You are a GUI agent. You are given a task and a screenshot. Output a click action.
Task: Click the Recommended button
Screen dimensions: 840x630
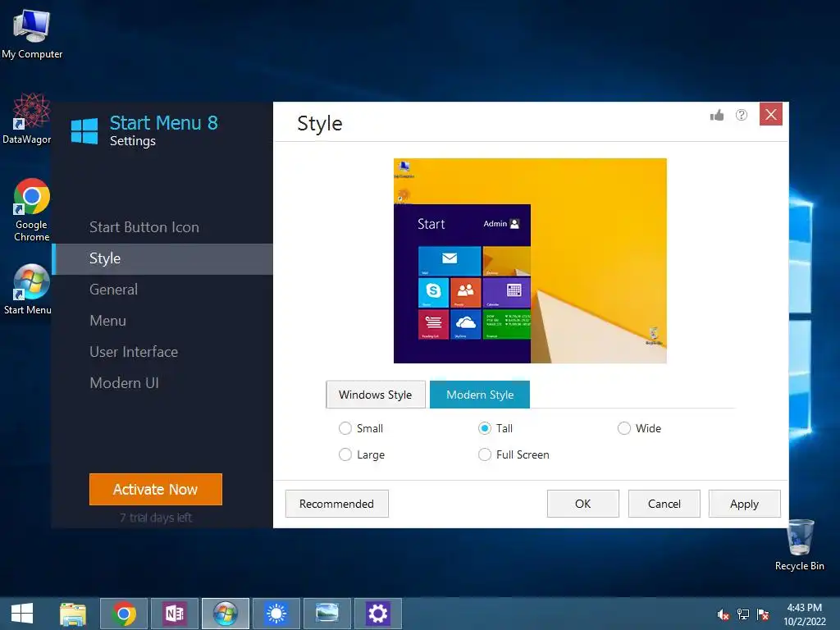click(337, 504)
